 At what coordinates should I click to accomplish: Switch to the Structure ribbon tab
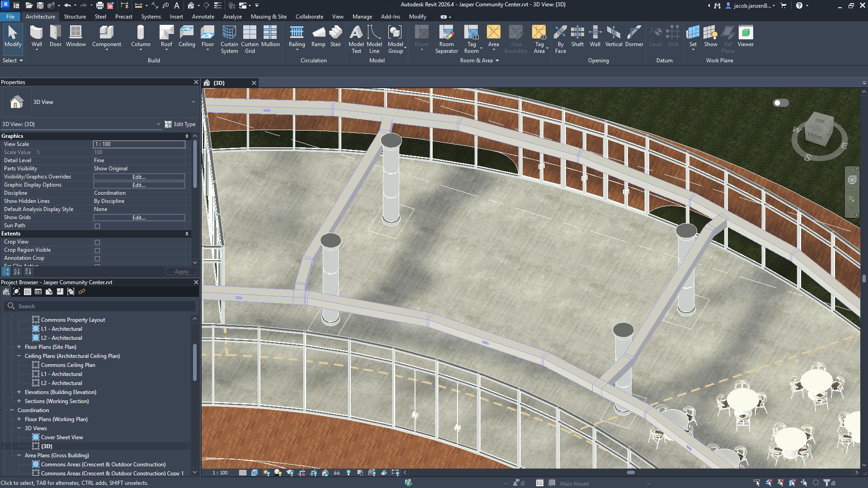(75, 17)
